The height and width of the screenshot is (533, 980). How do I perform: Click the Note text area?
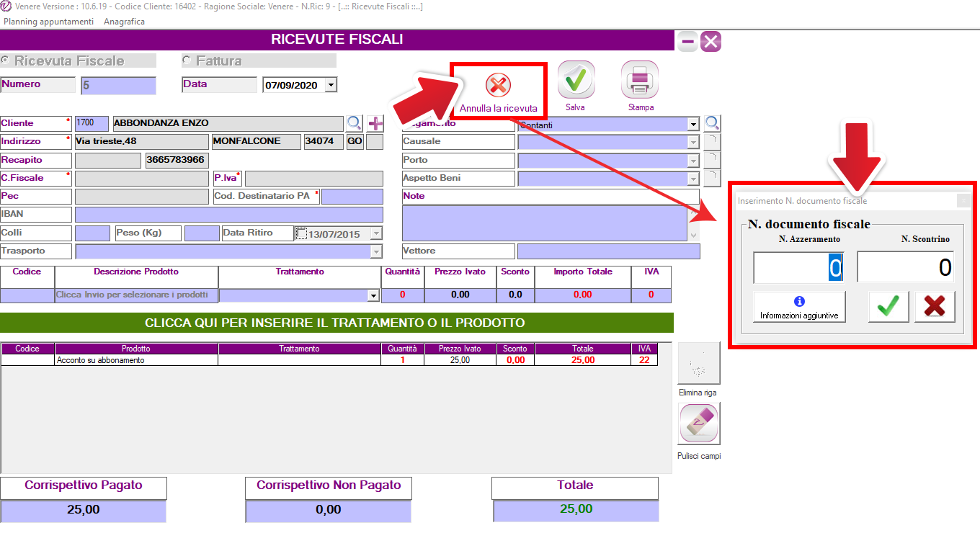point(545,223)
